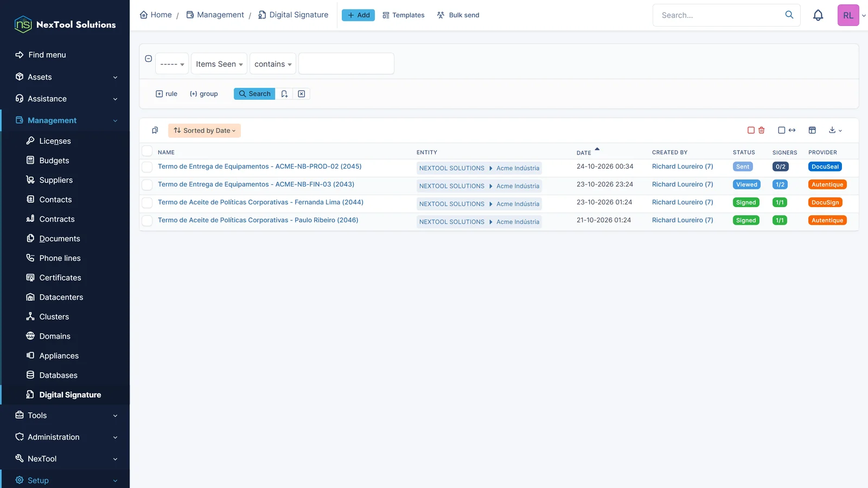Open the notifications bell
Viewport: 868px width, 488px height.
pos(818,15)
